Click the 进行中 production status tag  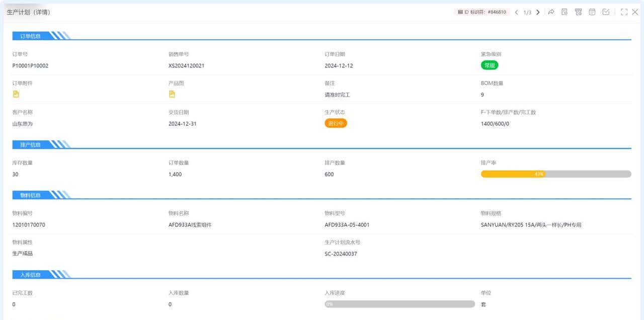(x=336, y=123)
